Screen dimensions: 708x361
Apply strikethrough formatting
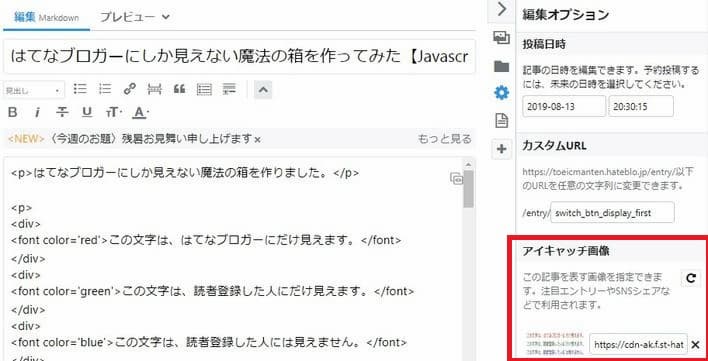pyautogui.click(x=62, y=112)
